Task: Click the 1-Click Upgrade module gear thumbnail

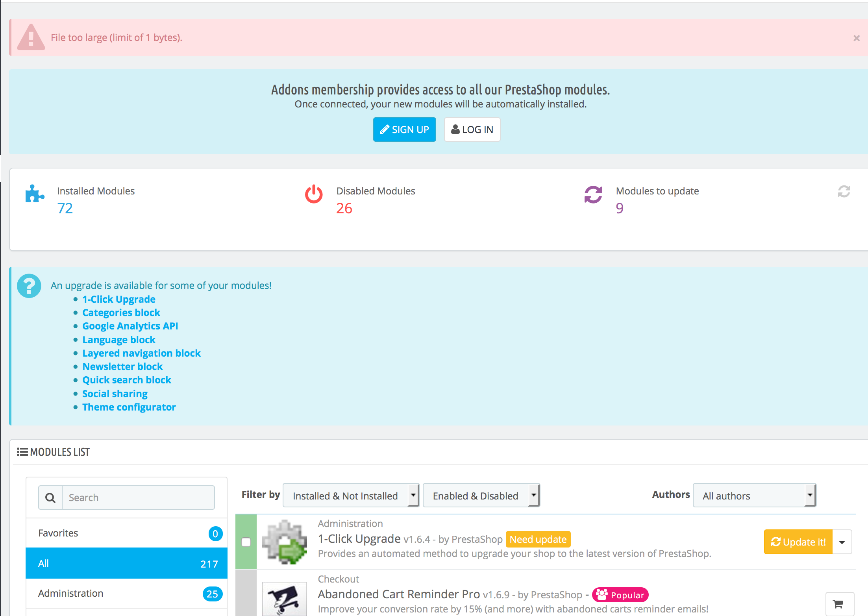Action: click(285, 542)
